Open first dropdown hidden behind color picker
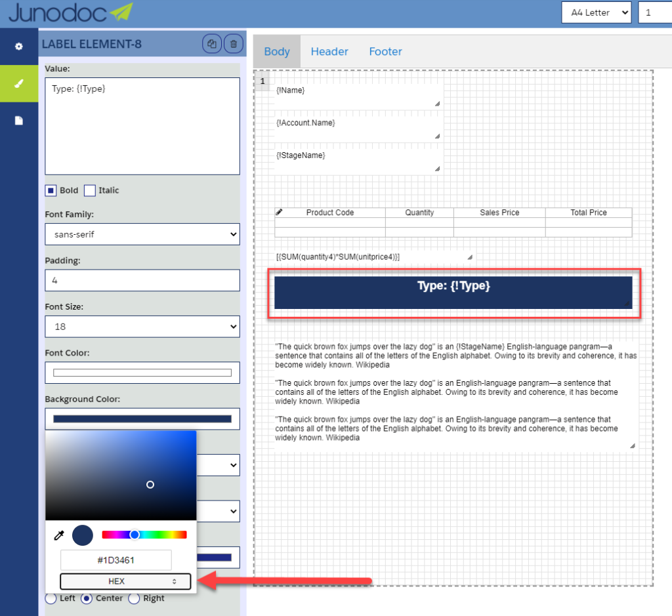This screenshot has height=616, width=672. click(x=219, y=465)
